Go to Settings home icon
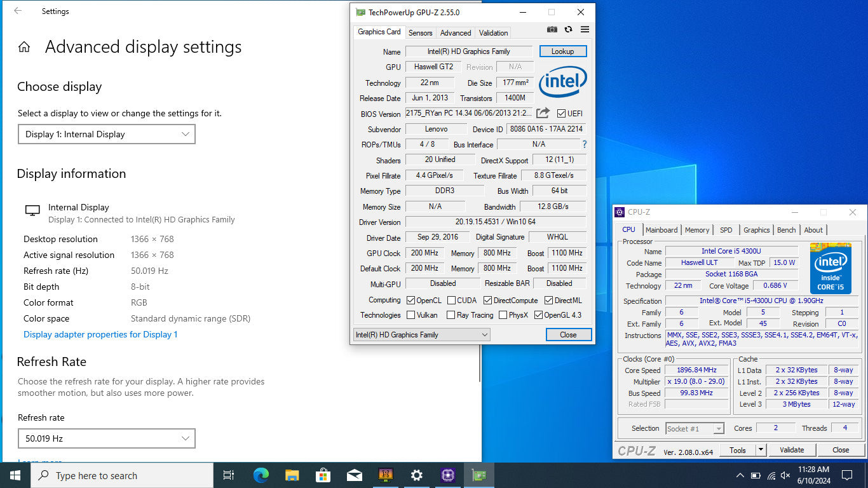Screen dimensions: 868x488 (x=24, y=47)
